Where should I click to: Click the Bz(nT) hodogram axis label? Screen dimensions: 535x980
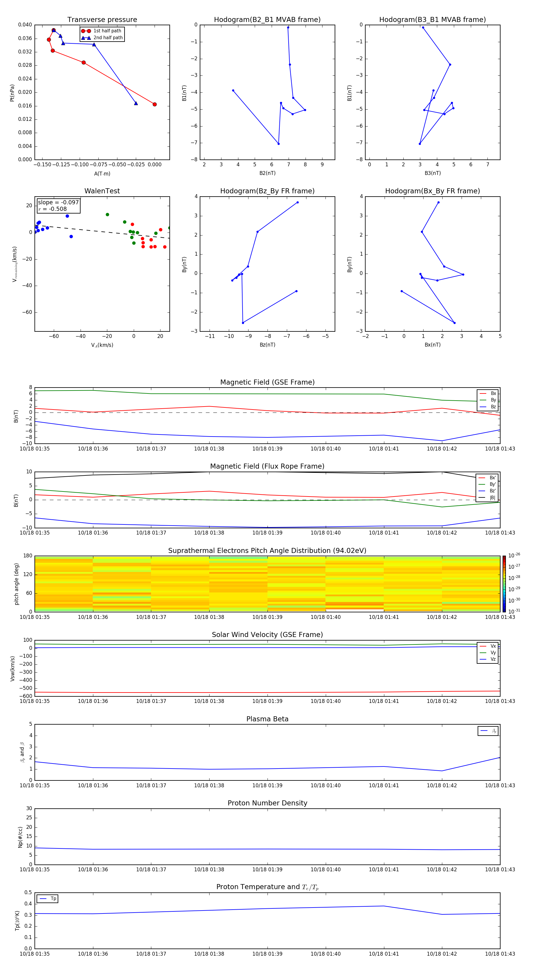click(267, 345)
